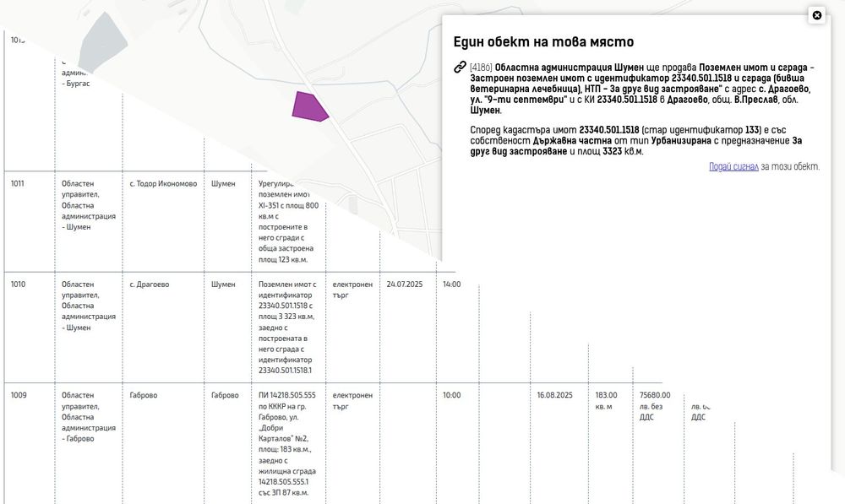Screen dimensions: 845x504
Task: Select the 'с. Драгоево' cell
Action: coord(150,285)
